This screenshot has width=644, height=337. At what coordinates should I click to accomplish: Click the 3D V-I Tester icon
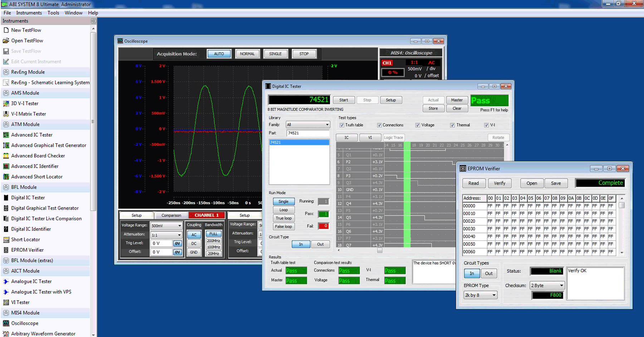coord(6,103)
